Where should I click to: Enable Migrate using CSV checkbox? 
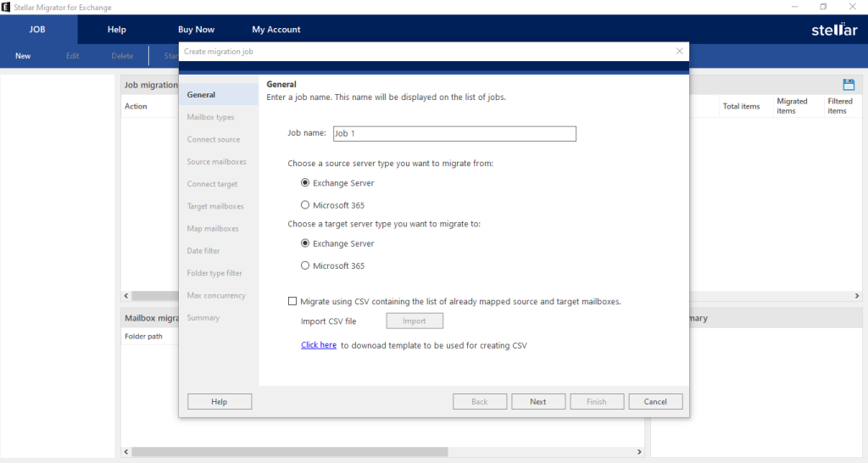pos(292,301)
